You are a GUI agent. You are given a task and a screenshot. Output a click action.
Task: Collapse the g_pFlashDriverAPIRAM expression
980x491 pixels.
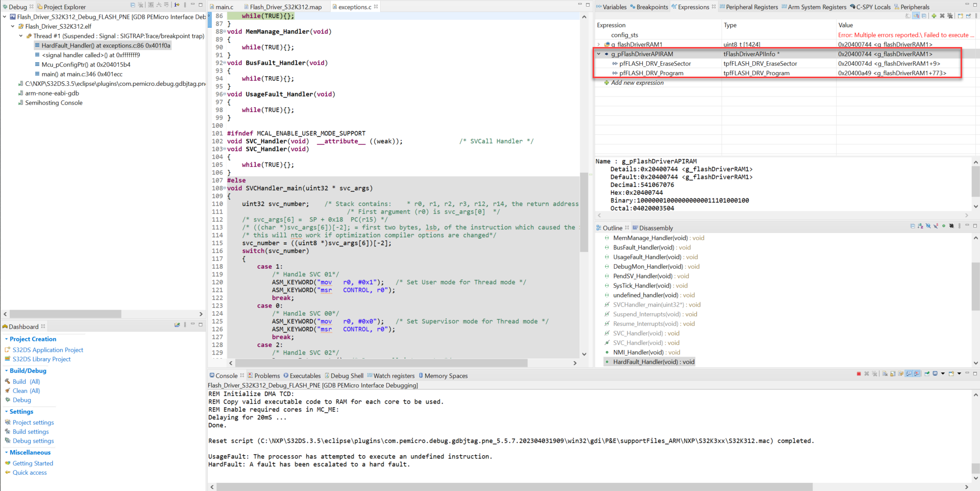(599, 54)
